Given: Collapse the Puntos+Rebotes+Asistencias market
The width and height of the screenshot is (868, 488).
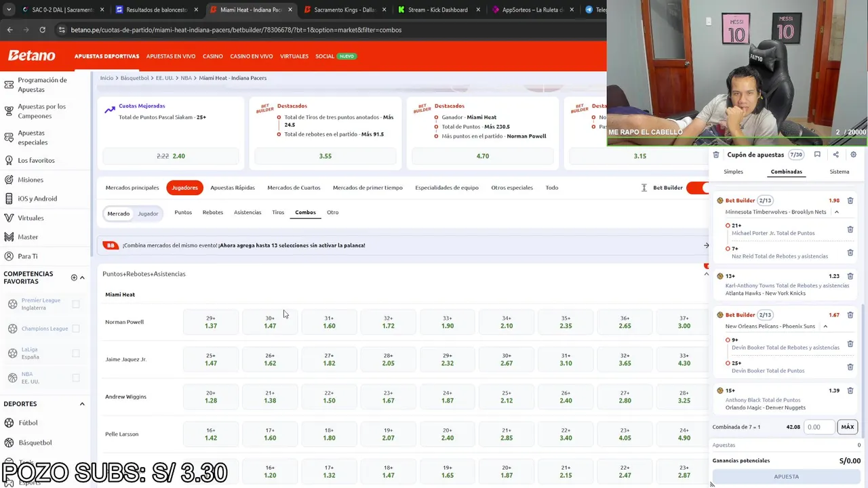Looking at the screenshot, I should pyautogui.click(x=706, y=274).
